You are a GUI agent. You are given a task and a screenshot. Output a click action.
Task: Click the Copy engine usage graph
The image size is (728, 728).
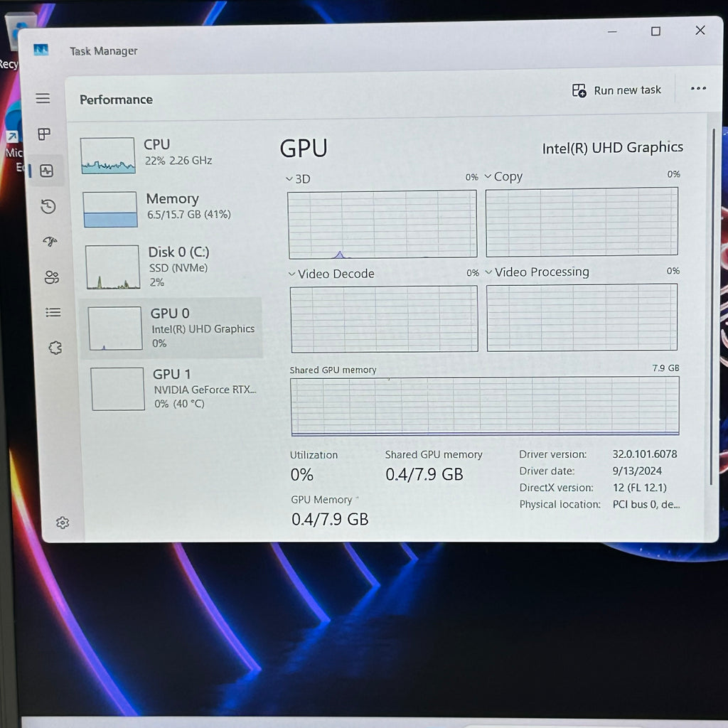[582, 222]
